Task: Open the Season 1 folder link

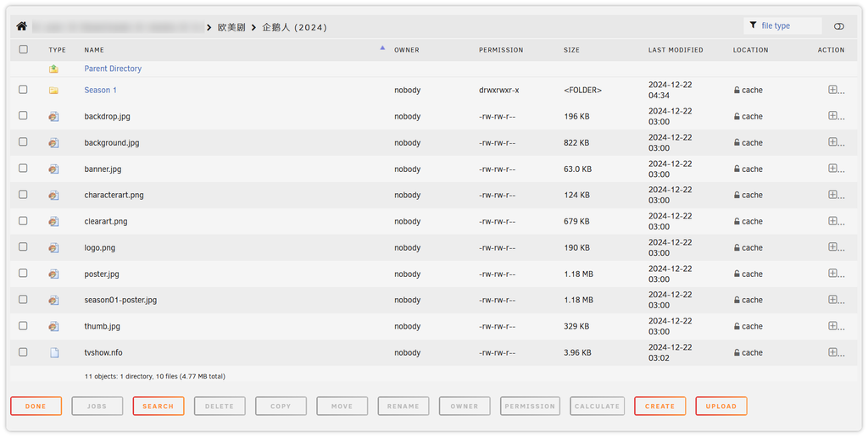Action: coord(100,91)
